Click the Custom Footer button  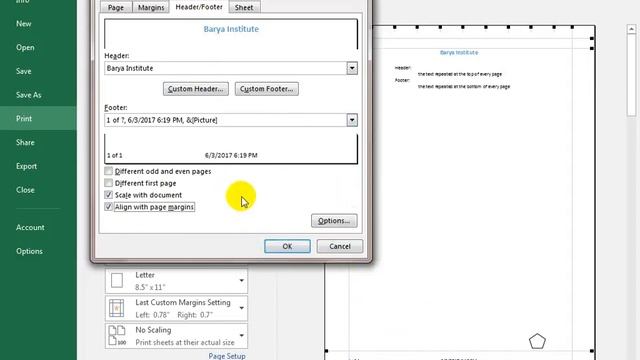click(267, 89)
